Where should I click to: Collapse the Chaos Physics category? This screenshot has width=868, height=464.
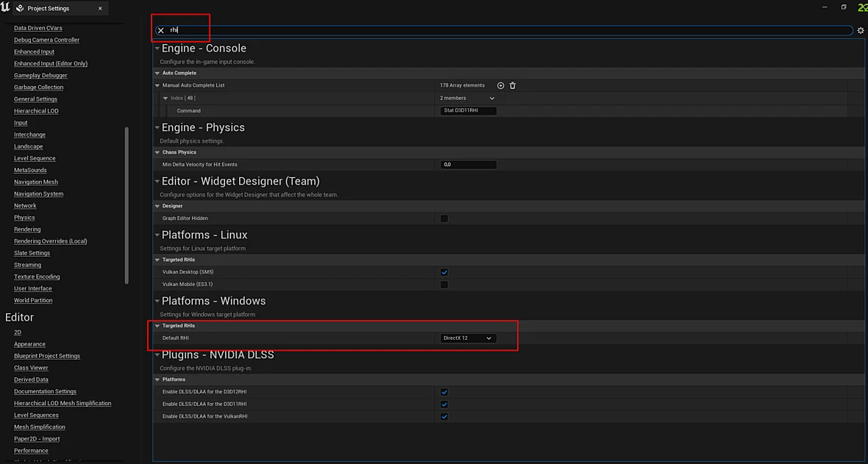(157, 152)
